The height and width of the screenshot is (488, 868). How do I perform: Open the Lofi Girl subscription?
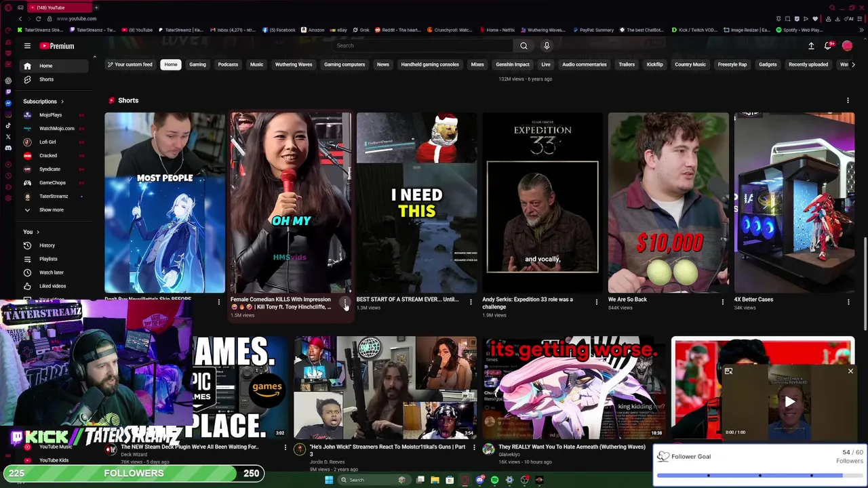[x=55, y=142]
